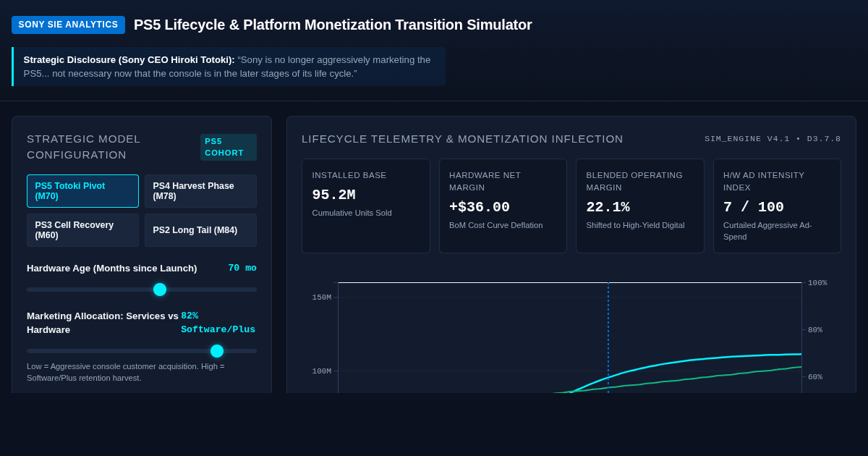The image size is (868, 456).
Task: Click the 80% right axis label
Action: 815,330
